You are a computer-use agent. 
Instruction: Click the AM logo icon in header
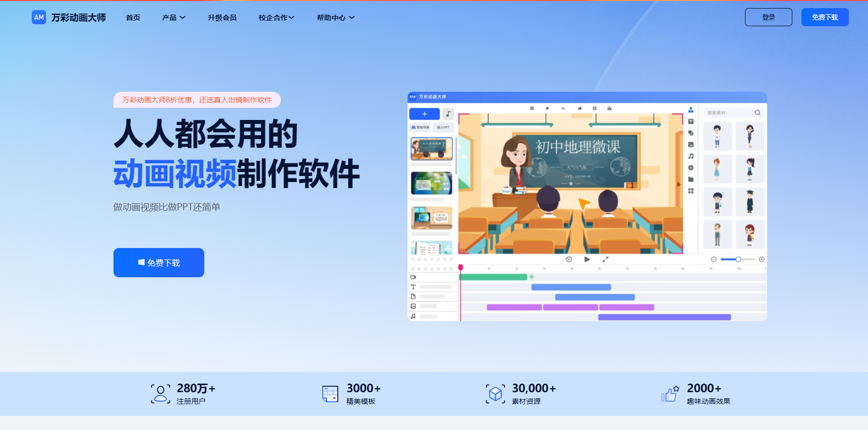39,17
